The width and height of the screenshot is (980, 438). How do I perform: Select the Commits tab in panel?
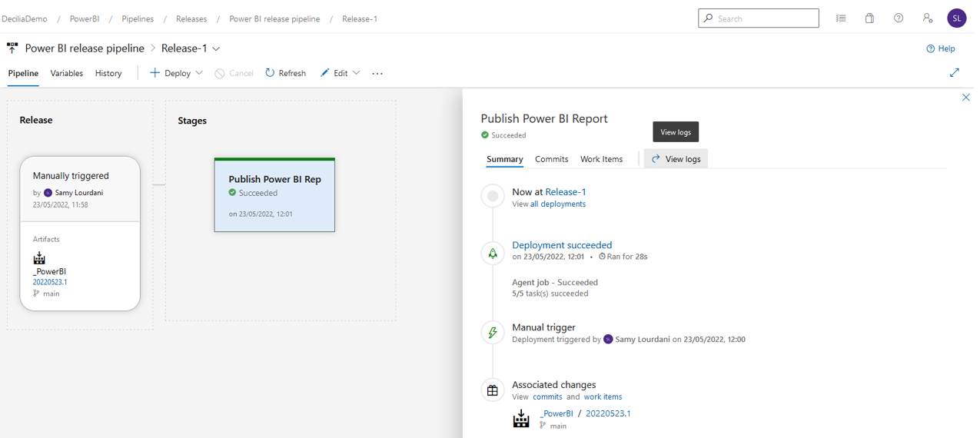[552, 159]
